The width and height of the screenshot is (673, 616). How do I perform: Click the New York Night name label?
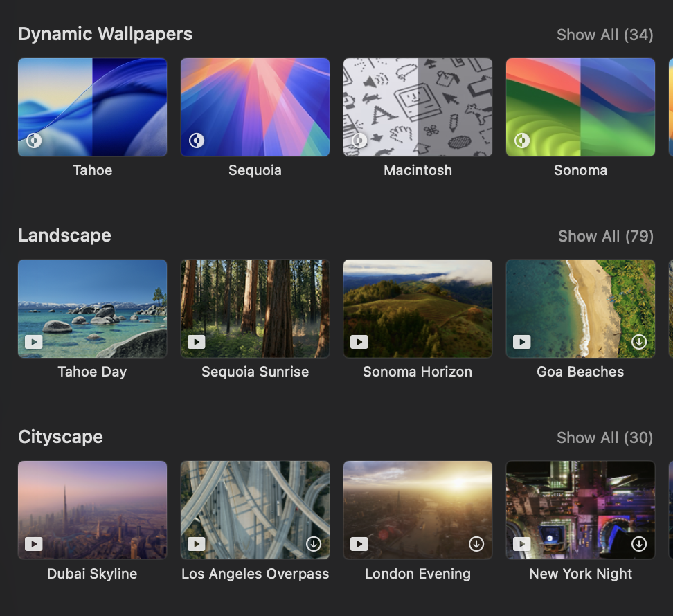[x=580, y=574]
